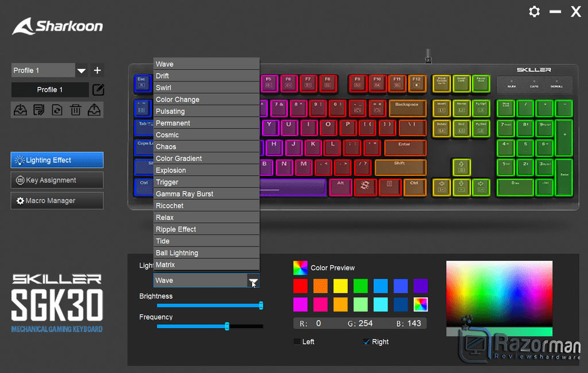Delete the profile with trash icon

[x=75, y=110]
